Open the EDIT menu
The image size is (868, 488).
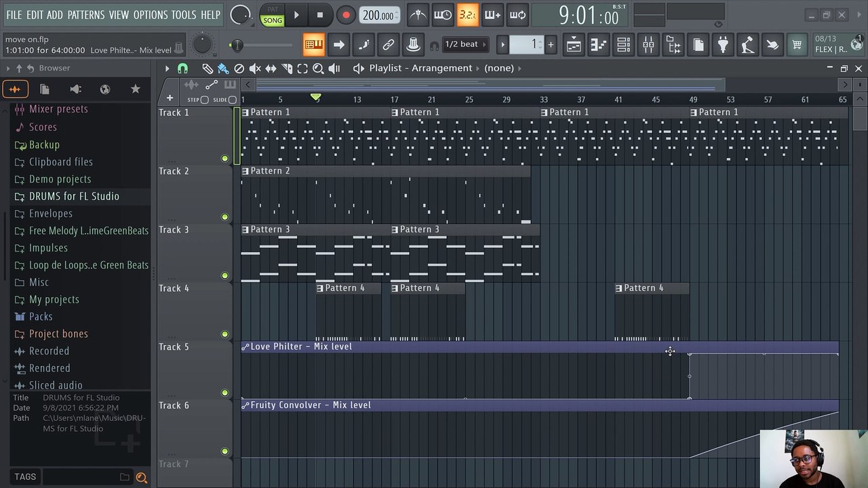click(35, 15)
